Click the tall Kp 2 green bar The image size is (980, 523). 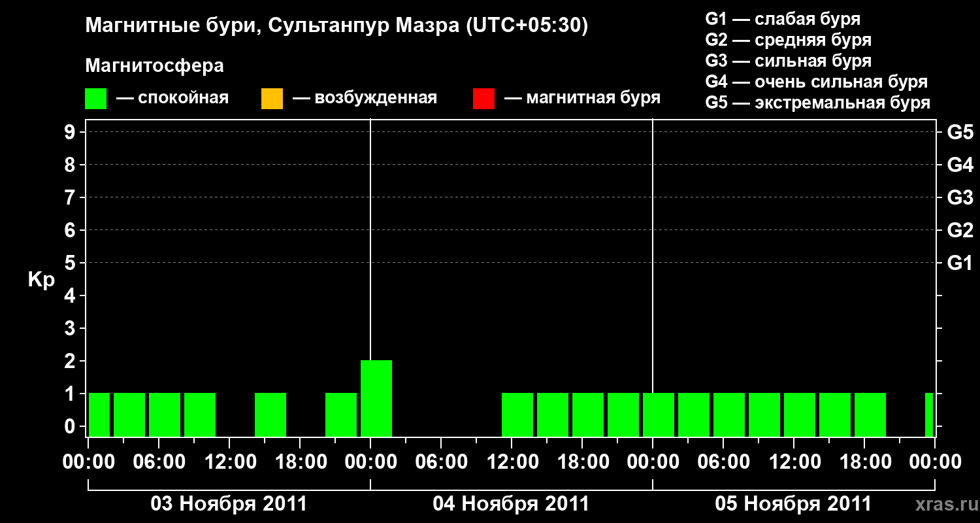pyautogui.click(x=376, y=398)
